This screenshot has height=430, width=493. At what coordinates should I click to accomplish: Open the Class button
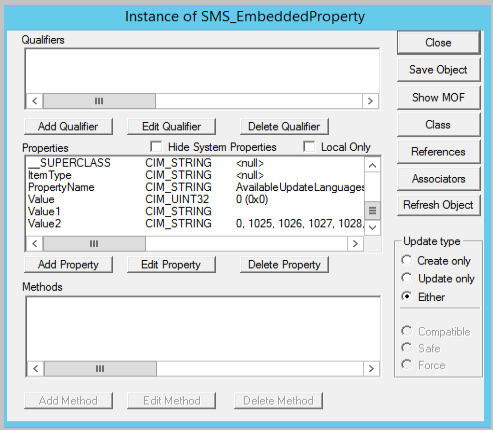[x=438, y=125]
